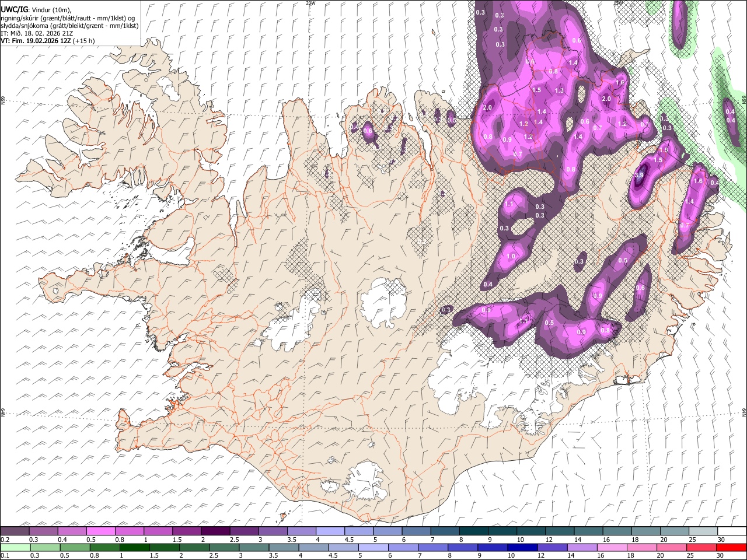747x560 pixels.
Task: Select the dusky purple 0.2 swatch in upper legend
Action: coord(15,531)
